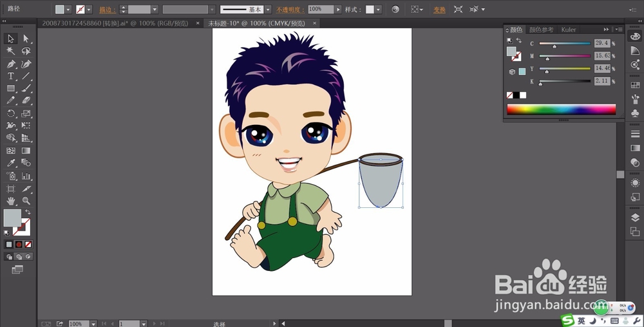Open the 描边 stroke panel link

pos(107,10)
